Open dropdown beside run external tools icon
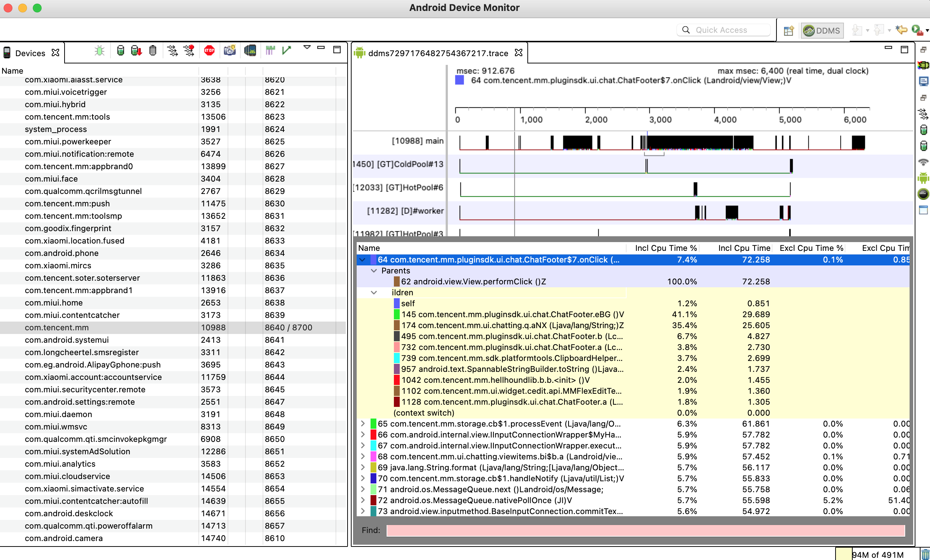This screenshot has height=560, width=930. pos(927,31)
